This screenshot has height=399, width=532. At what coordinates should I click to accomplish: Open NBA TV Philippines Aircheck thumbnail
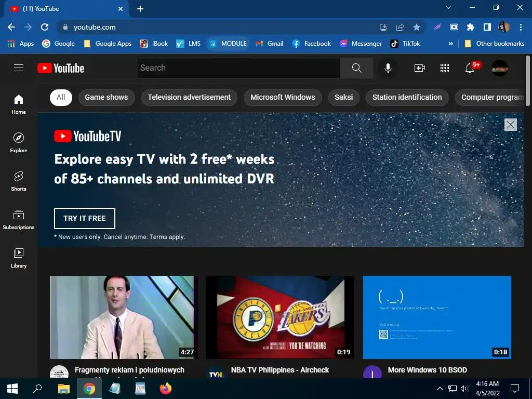point(280,317)
